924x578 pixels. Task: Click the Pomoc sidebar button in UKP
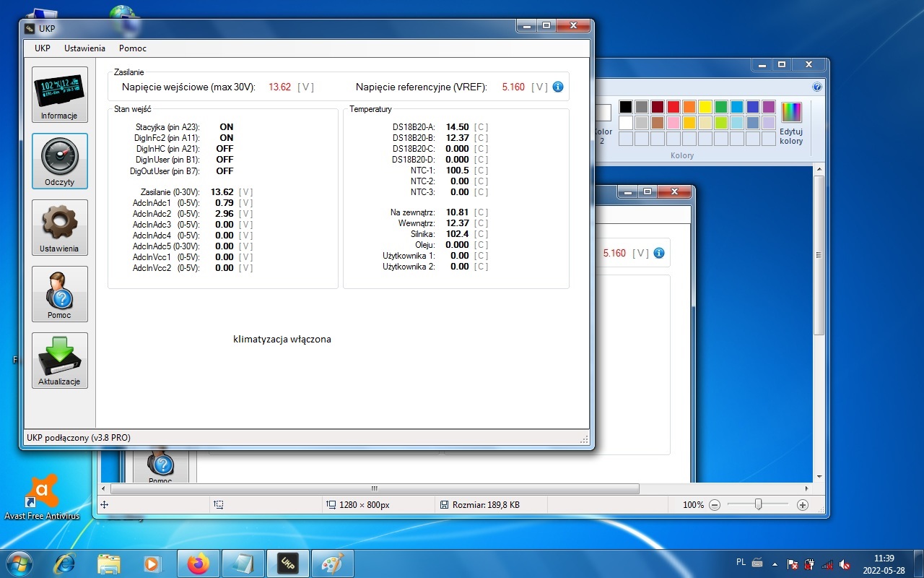[59, 294]
